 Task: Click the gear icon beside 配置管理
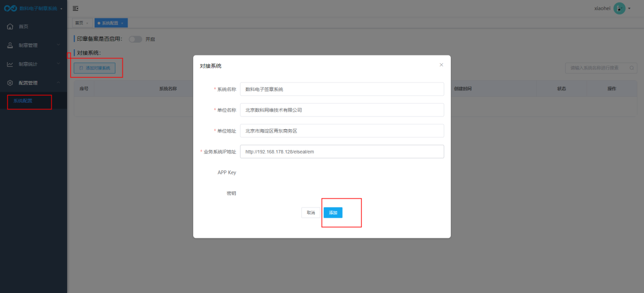click(10, 82)
